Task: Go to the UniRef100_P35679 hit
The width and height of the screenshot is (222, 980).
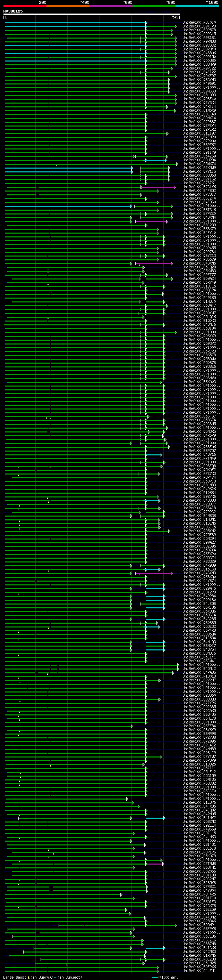Action: click(x=199, y=259)
